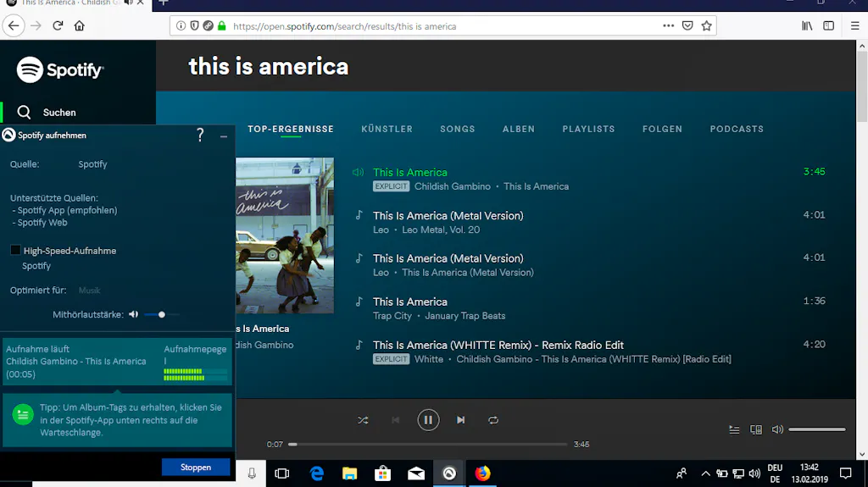Switch to Songs tab
This screenshot has width=868, height=487.
pyautogui.click(x=457, y=129)
